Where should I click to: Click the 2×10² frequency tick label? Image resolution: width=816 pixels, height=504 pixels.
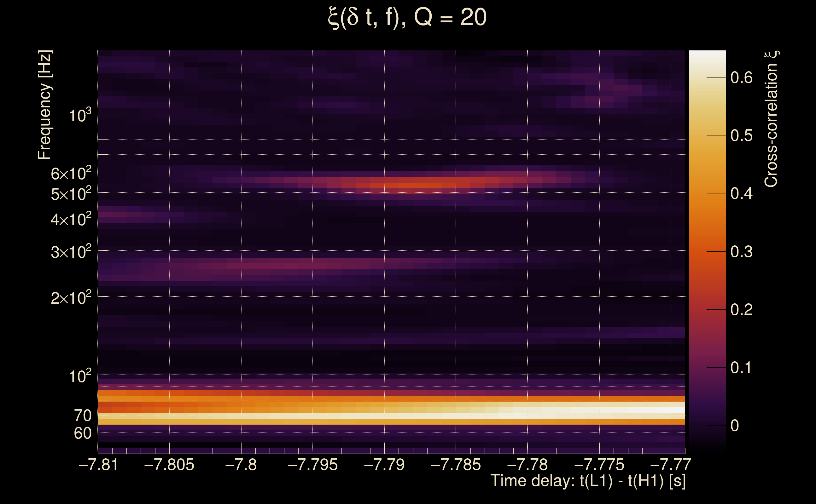(x=71, y=297)
